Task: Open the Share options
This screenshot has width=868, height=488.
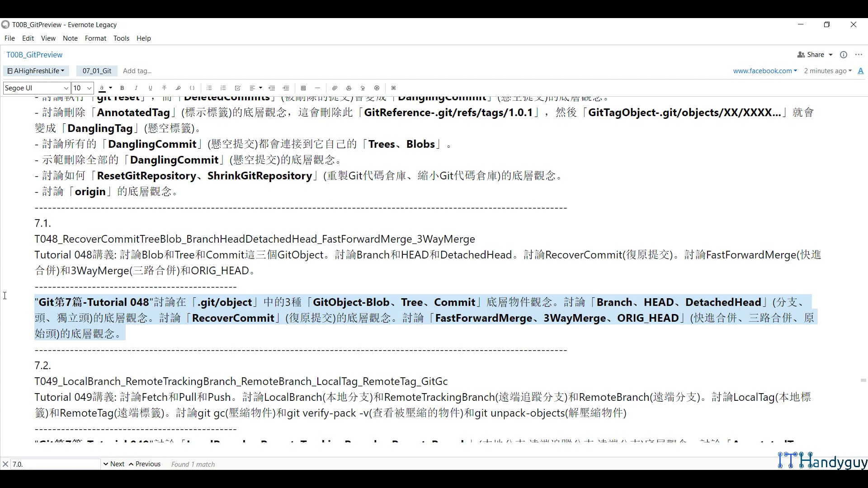Action: tap(814, 54)
